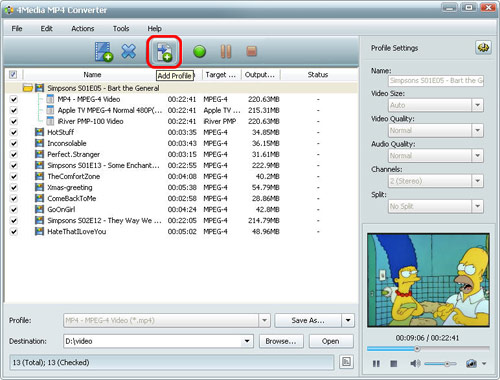500x380 pixels.
Task: Open the File menu
Action: (17, 28)
